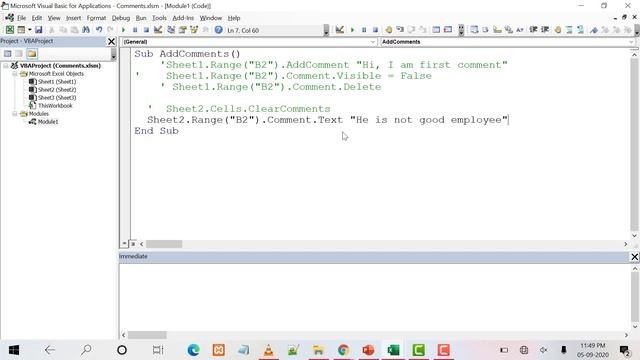Open Excel from the taskbar
Screen dimensions: 640x360
pyautogui.click(x=393, y=350)
